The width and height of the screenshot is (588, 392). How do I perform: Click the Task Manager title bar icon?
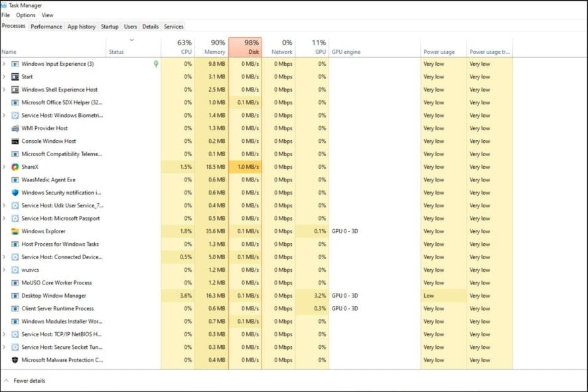click(x=4, y=5)
